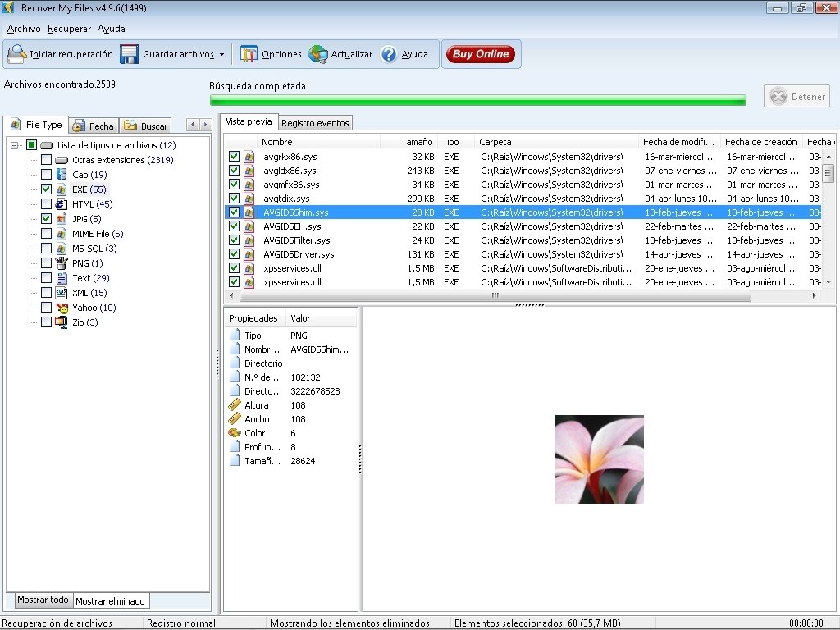Open the Opciones toolbar icon
840x630 pixels.
(x=249, y=54)
